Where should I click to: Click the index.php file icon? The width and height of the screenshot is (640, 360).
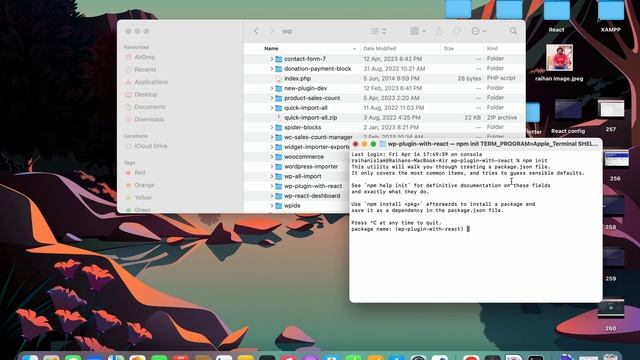pos(279,79)
